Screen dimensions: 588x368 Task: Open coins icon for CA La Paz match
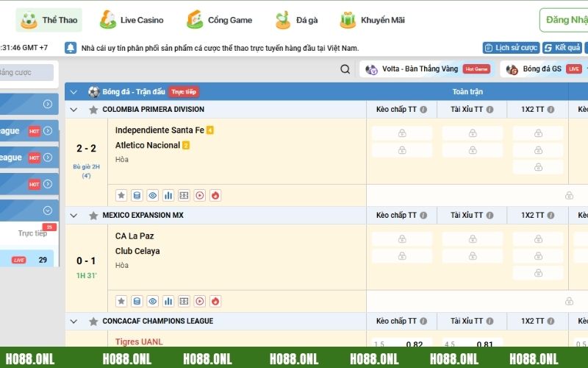(x=137, y=301)
